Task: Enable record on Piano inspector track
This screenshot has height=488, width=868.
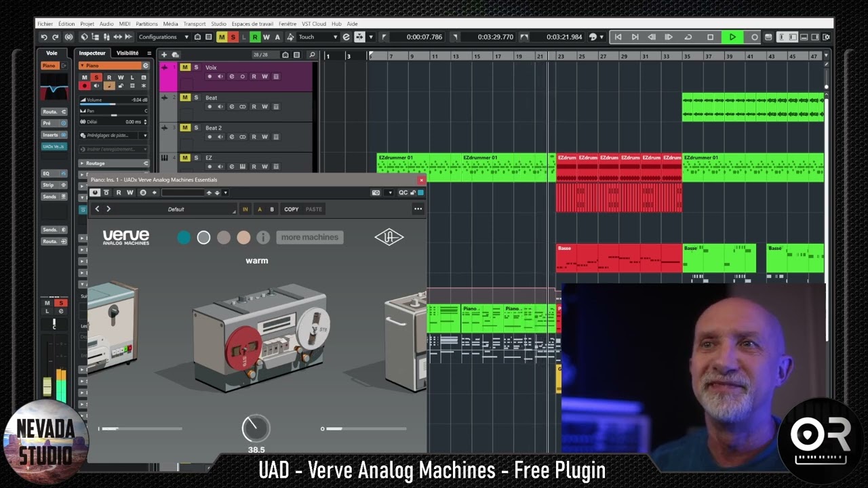Action: click(x=85, y=85)
